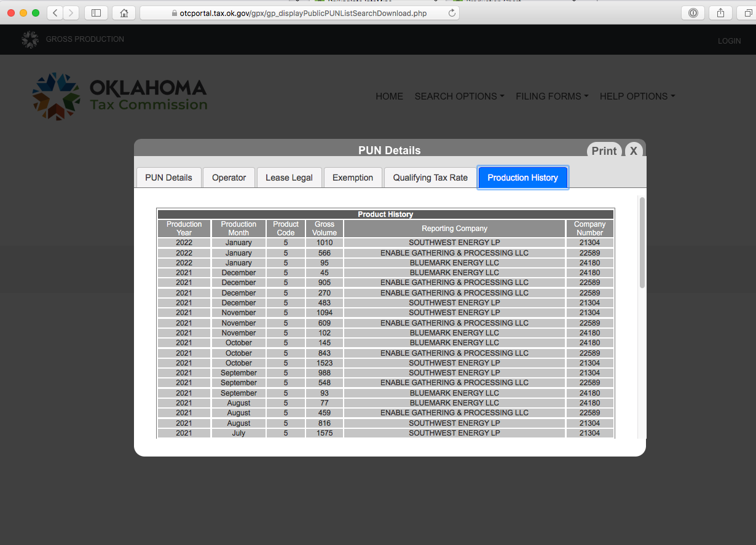This screenshot has height=545, width=756.
Task: Click the Product History table title
Action: coord(385,214)
